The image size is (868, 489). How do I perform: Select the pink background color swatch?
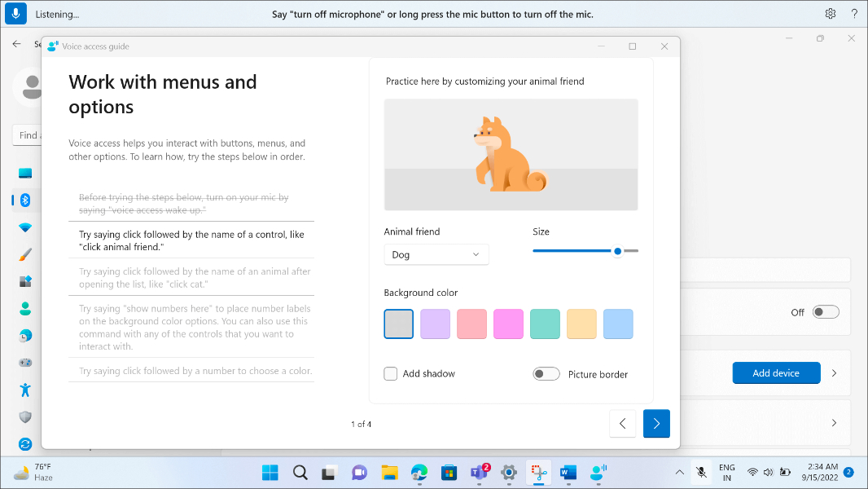click(x=471, y=324)
